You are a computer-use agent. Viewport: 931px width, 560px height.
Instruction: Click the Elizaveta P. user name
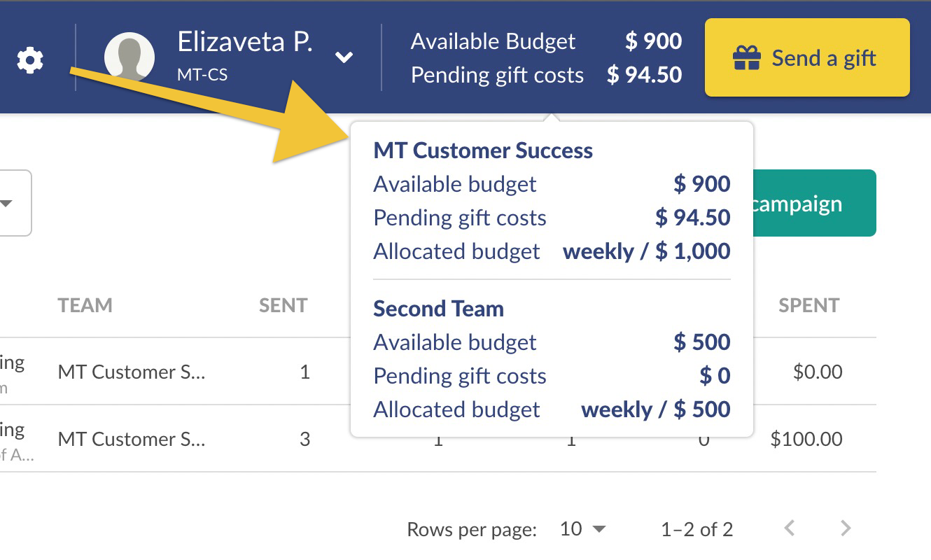244,42
